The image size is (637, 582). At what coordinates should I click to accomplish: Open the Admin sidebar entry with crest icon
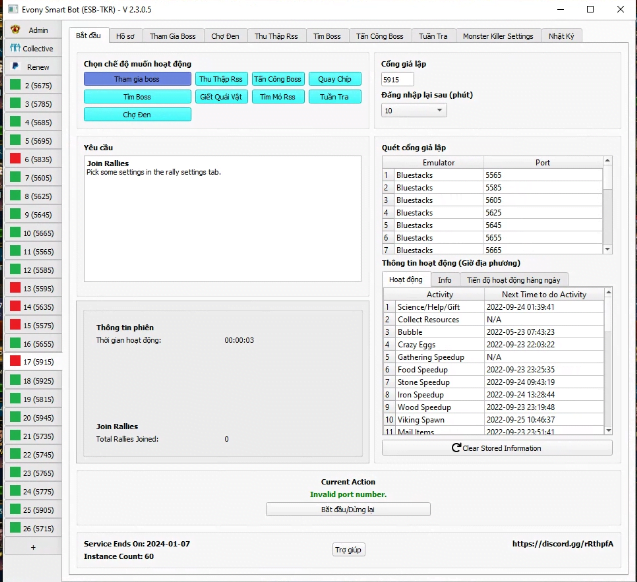31,30
